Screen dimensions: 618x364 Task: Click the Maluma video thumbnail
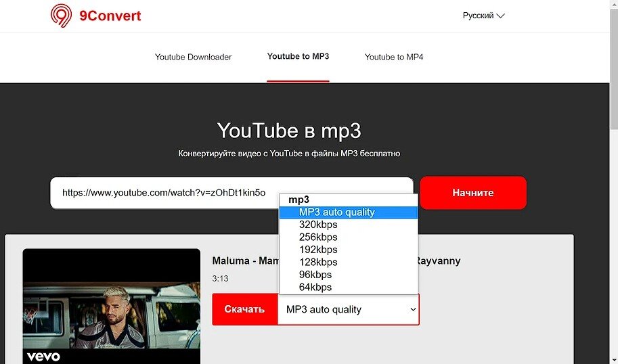tap(112, 306)
